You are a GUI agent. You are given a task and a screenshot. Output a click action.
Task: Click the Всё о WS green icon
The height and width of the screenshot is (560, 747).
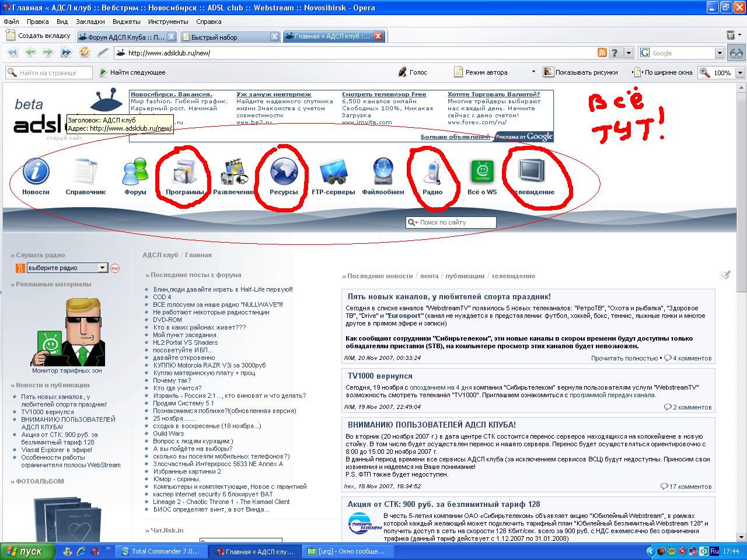482,173
